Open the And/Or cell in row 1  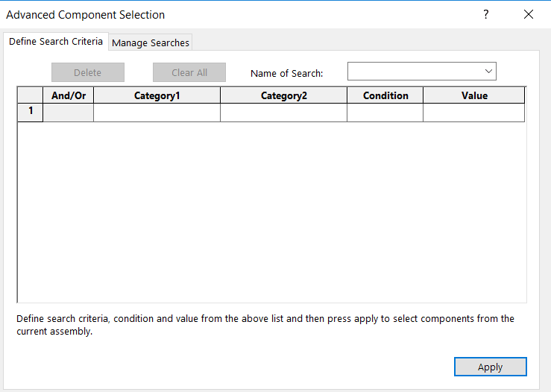69,113
